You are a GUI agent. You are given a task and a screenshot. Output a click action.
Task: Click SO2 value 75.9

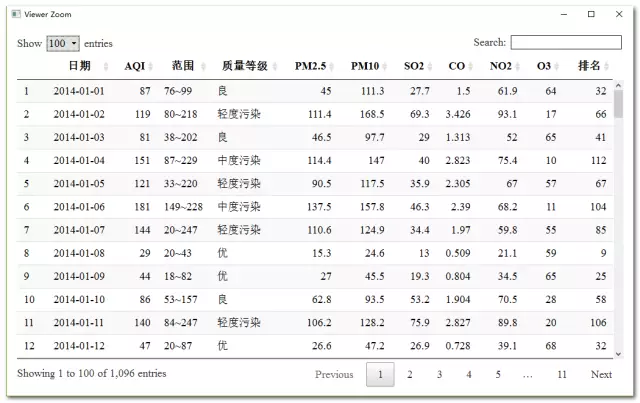pyautogui.click(x=420, y=323)
